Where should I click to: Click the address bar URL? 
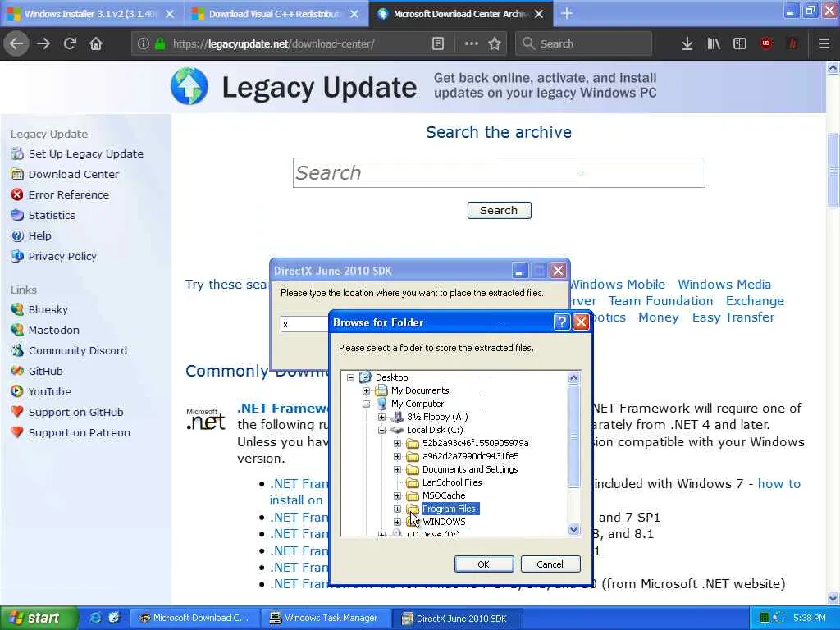coord(273,43)
